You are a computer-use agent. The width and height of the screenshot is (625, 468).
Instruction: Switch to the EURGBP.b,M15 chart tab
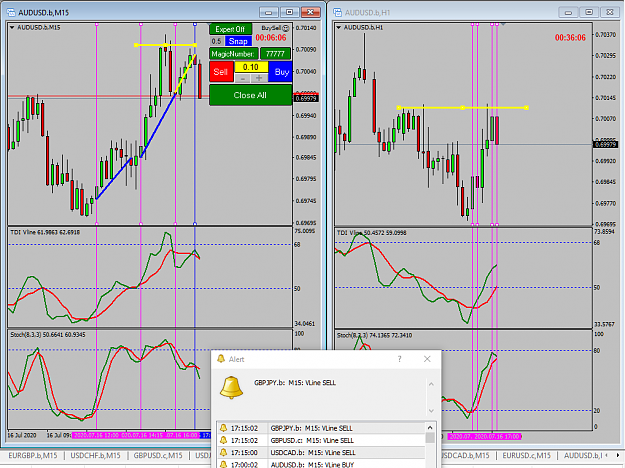click(33, 455)
